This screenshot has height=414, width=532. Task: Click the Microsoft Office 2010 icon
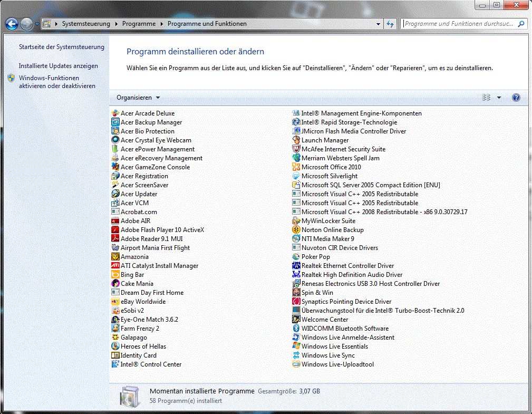[296, 167]
